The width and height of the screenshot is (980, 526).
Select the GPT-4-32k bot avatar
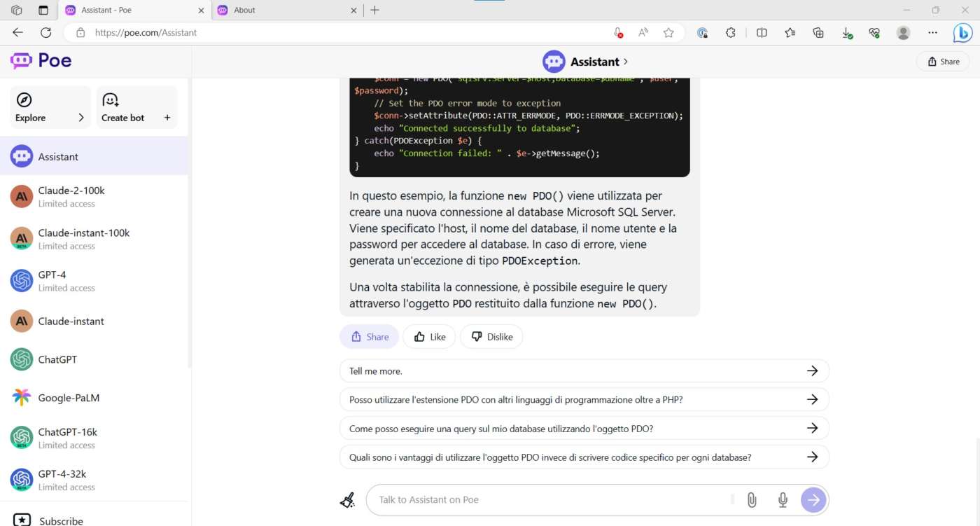[x=22, y=480]
